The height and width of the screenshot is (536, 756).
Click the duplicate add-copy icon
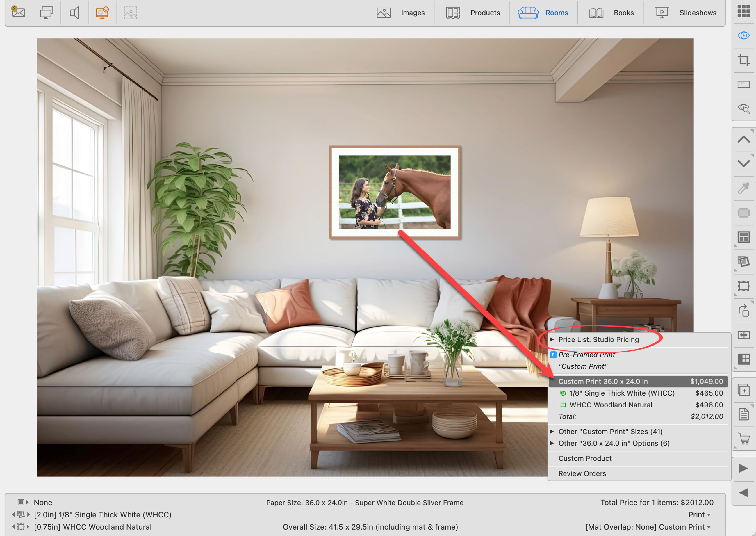[x=744, y=390]
